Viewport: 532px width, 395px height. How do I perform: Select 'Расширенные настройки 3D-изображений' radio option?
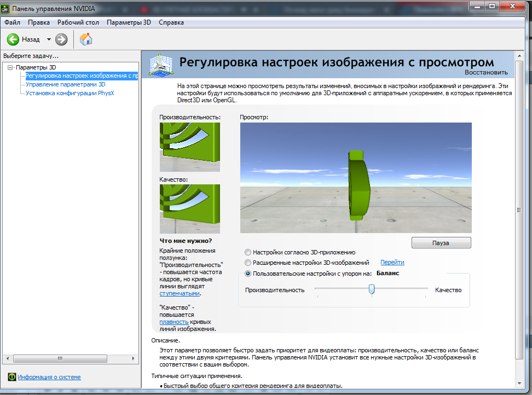pos(248,263)
